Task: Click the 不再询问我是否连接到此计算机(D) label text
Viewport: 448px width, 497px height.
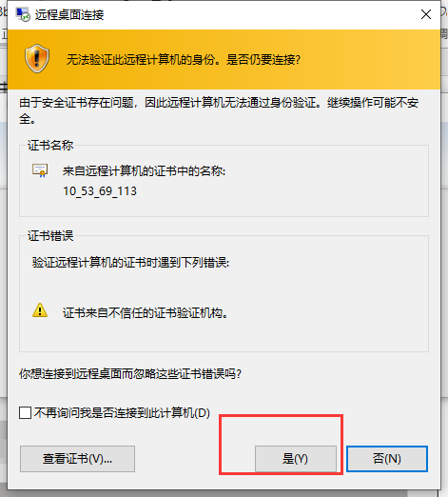Action: (x=122, y=413)
